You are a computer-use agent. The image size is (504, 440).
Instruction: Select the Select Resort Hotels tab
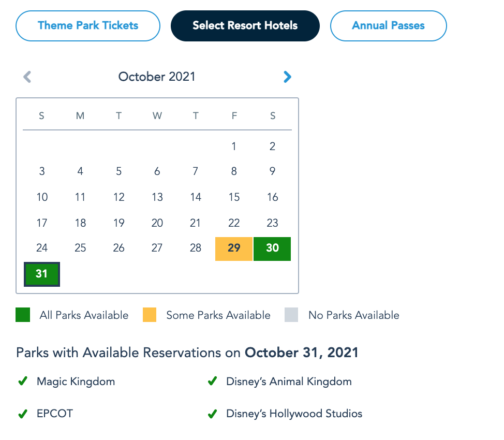[x=245, y=25]
